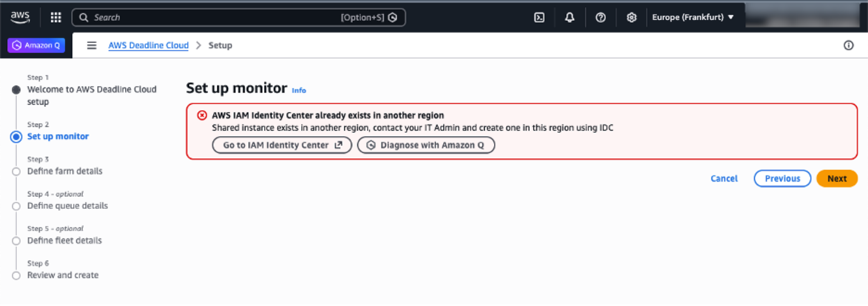Open the AWS home logo

pyautogui.click(x=20, y=17)
